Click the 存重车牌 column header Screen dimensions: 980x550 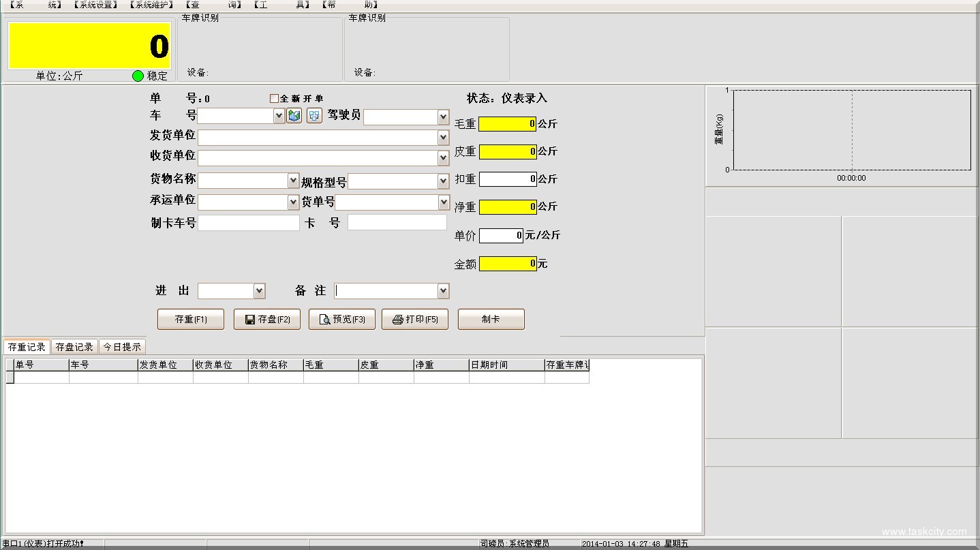[x=567, y=365]
